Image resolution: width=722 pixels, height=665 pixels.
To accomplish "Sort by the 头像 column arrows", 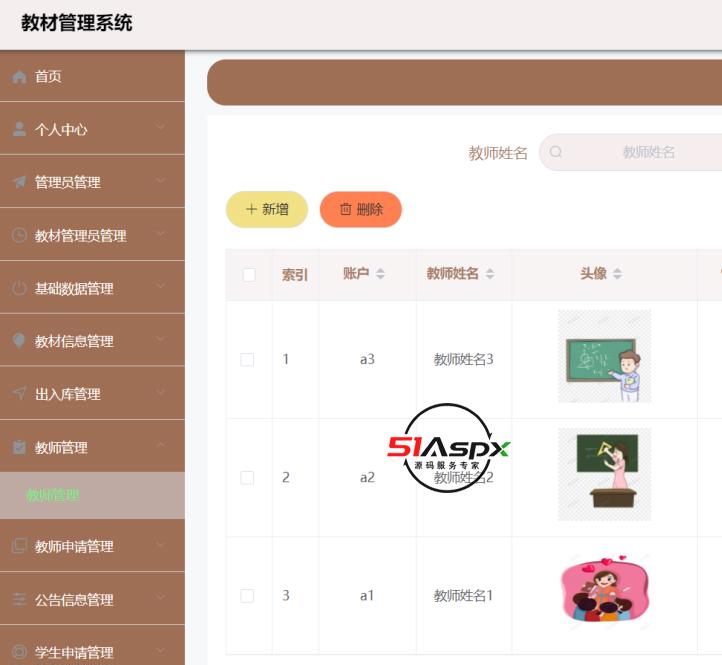I will [617, 274].
